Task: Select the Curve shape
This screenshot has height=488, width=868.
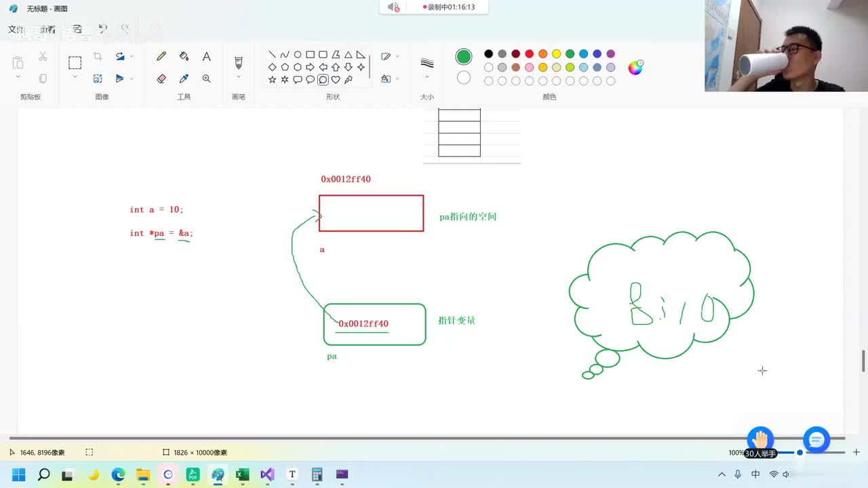Action: pyautogui.click(x=285, y=55)
